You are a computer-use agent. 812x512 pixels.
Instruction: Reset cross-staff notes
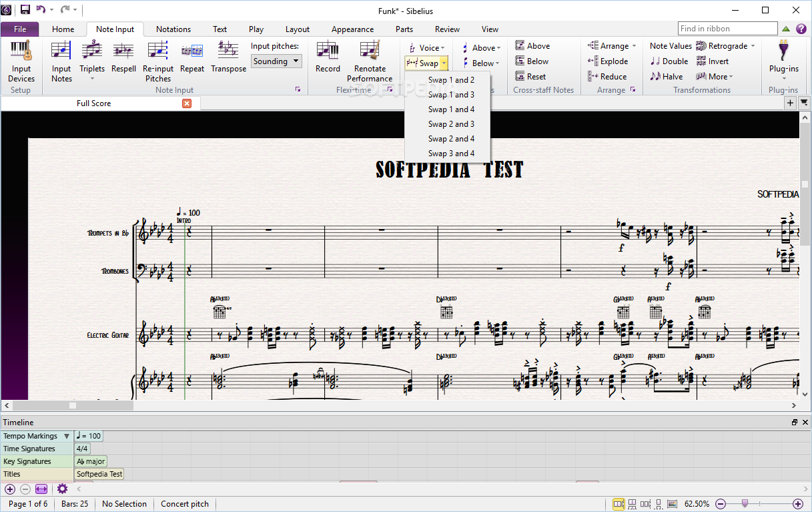point(530,77)
